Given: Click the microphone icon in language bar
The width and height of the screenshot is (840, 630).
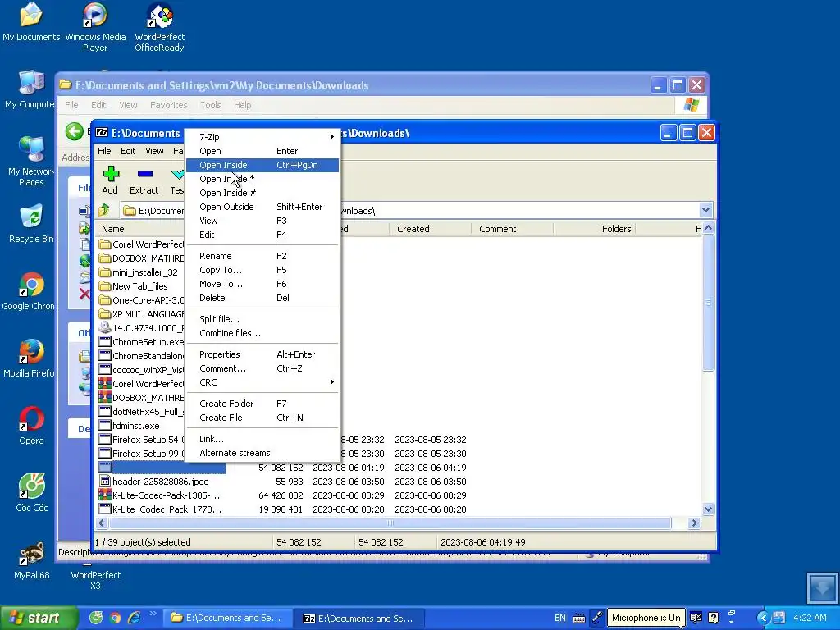Looking at the screenshot, I should pyautogui.click(x=597, y=618).
